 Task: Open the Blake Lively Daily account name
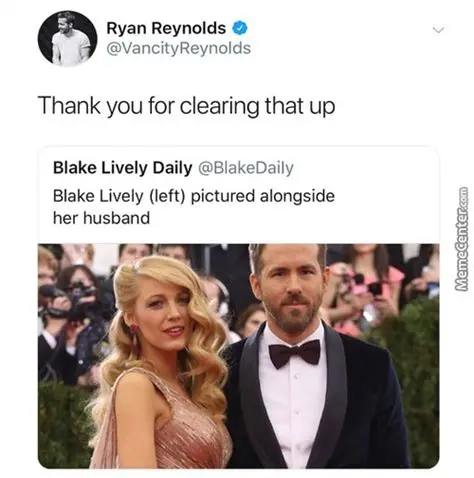point(123,168)
